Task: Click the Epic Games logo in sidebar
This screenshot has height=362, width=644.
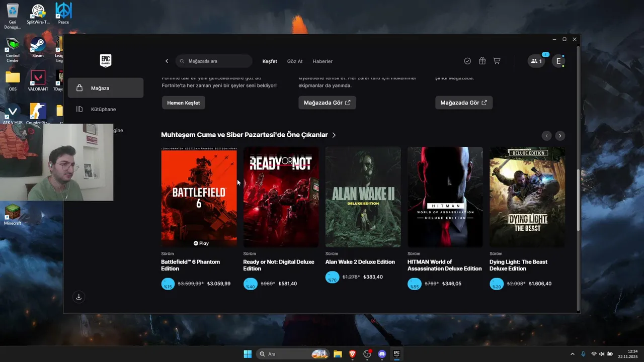Action: click(x=105, y=61)
